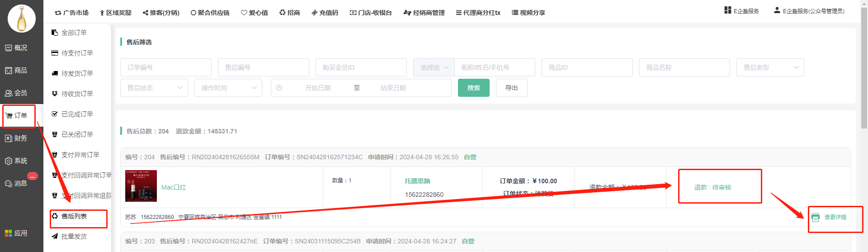Select 售后列表 in the order submenu

coord(74,216)
